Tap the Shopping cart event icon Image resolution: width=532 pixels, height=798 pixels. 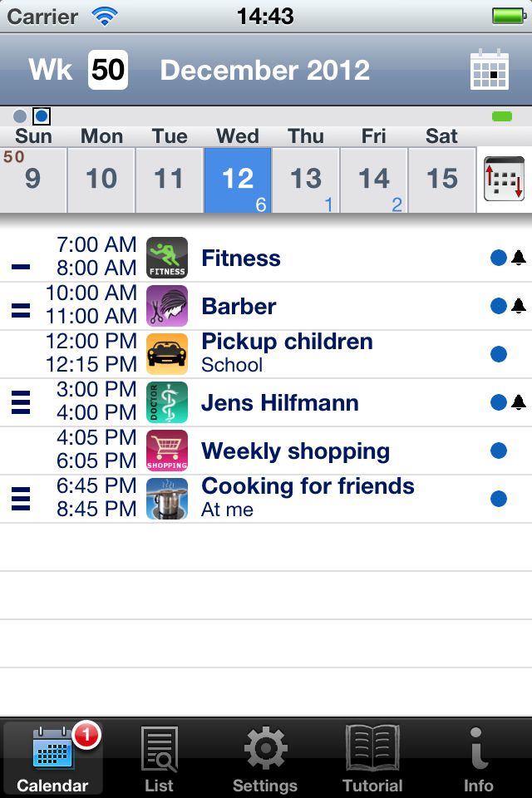point(167,451)
